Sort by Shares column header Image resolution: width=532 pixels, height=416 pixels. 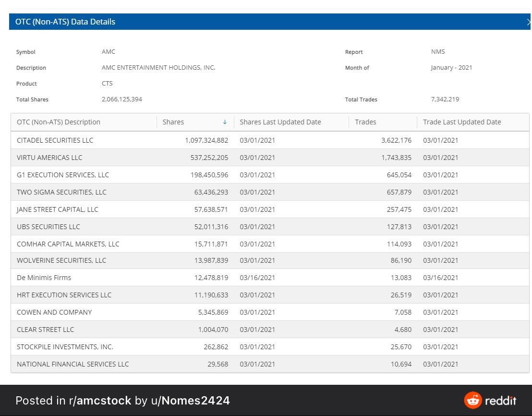point(173,122)
